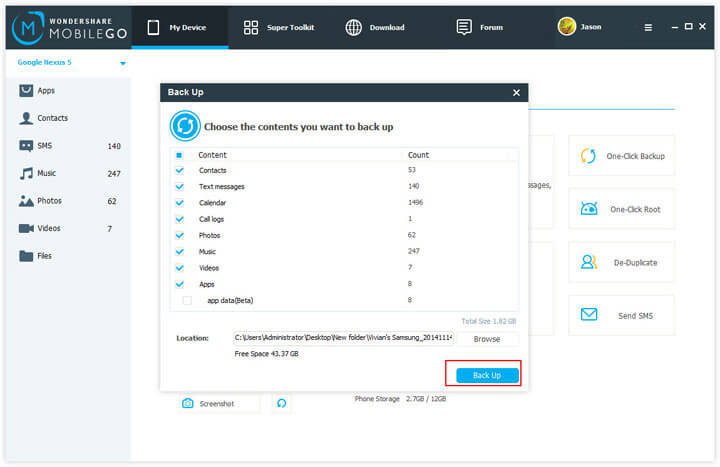This screenshot has width=720, height=467.
Task: Click the Wondershare MobileGo logo
Action: pos(69,28)
